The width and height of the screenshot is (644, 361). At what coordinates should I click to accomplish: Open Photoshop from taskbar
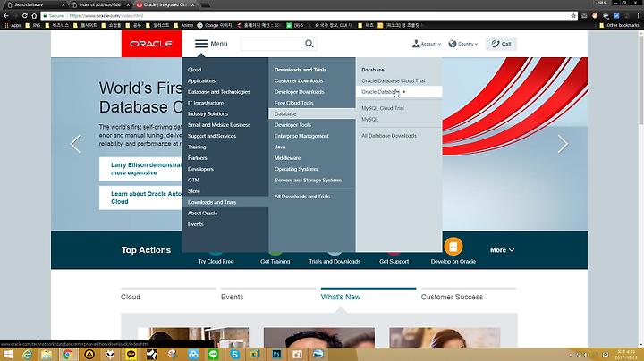276,355
